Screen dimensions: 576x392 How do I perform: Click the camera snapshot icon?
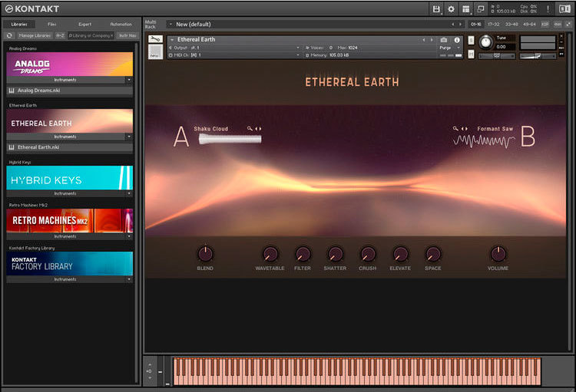[444, 40]
